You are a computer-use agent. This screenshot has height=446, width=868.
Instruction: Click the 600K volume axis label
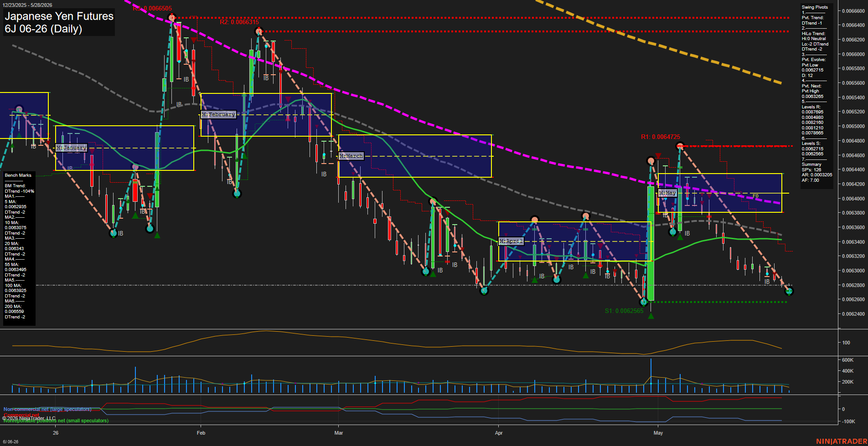click(848, 360)
